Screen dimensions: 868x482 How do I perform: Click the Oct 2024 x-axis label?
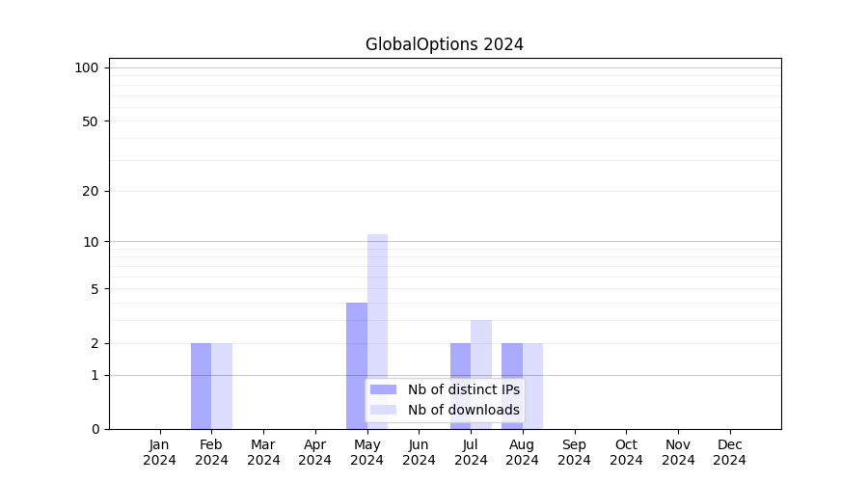[x=626, y=452]
